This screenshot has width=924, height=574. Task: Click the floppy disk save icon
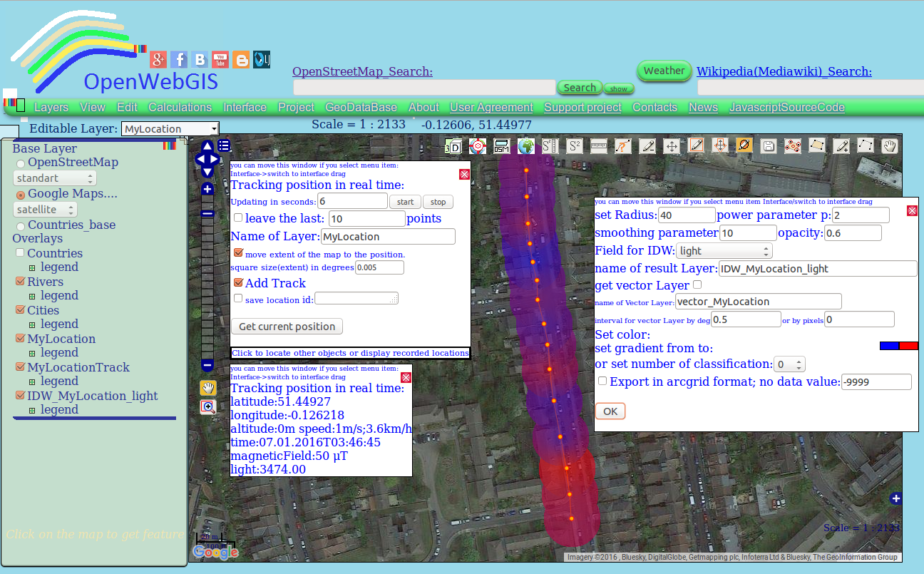pyautogui.click(x=769, y=146)
